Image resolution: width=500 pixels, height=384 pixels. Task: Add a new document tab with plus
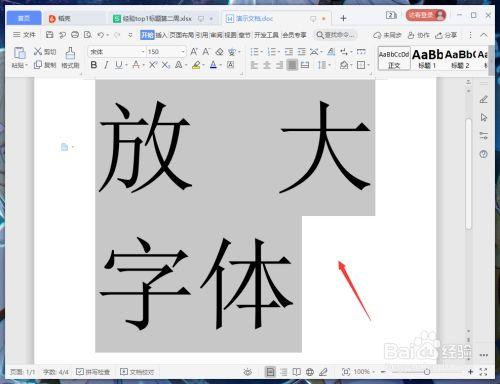[x=343, y=18]
